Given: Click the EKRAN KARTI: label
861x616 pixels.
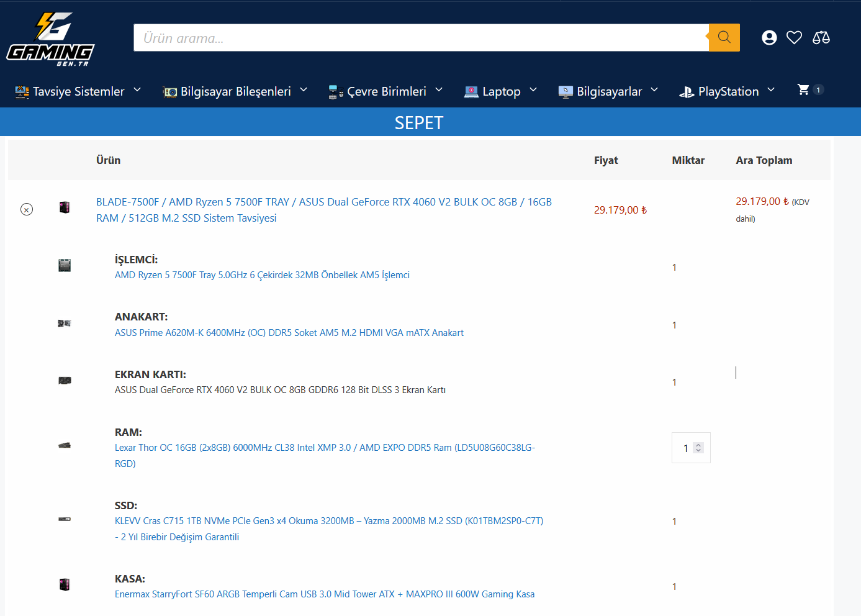Looking at the screenshot, I should pos(150,374).
